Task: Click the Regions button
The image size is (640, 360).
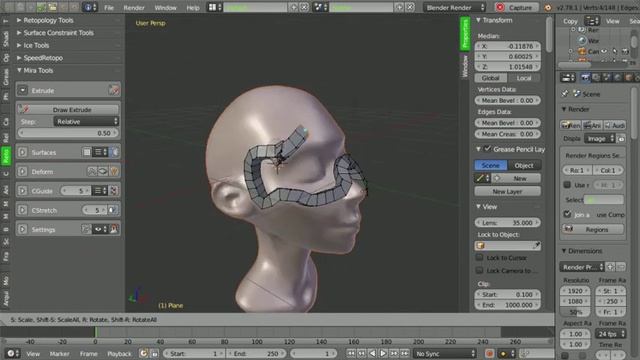Action: [593, 229]
